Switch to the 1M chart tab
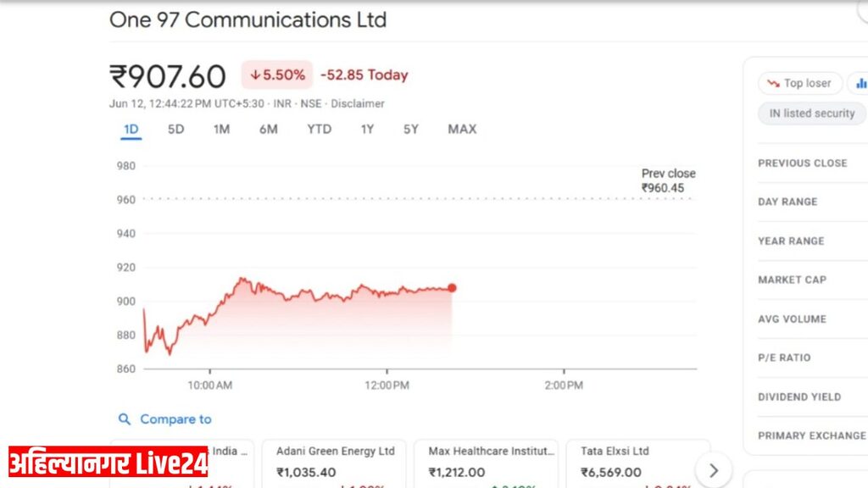Screen dimensions: 868x488 click(221, 130)
